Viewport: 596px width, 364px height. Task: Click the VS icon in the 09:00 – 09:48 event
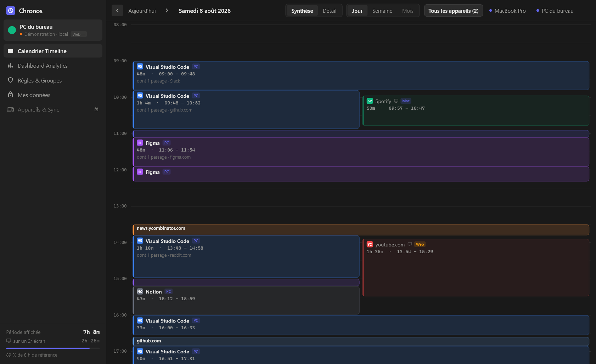pyautogui.click(x=140, y=67)
